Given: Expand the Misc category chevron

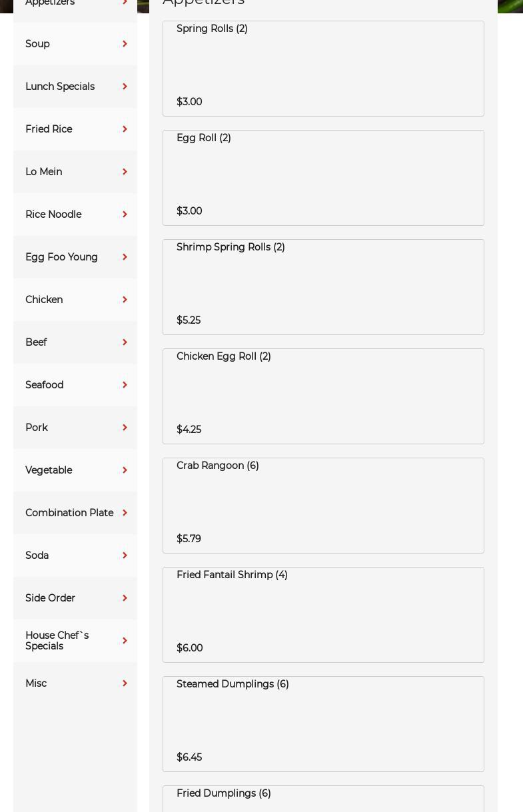Looking at the screenshot, I should (x=125, y=683).
